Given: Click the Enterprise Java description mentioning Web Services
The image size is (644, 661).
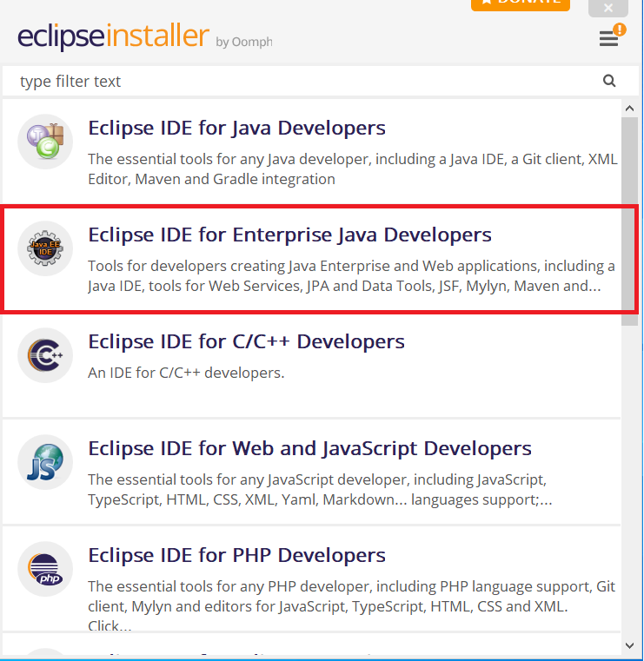Looking at the screenshot, I should (351, 275).
